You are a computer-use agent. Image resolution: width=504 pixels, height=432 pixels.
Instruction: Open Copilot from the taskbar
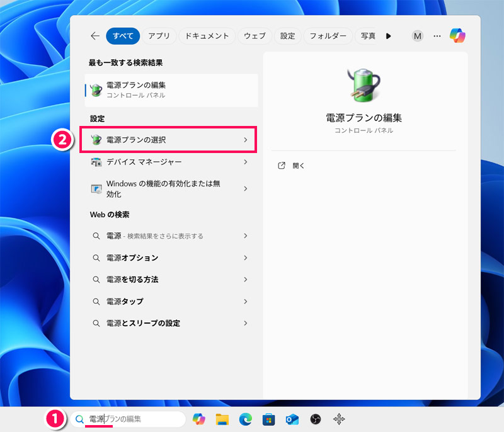coord(199,419)
